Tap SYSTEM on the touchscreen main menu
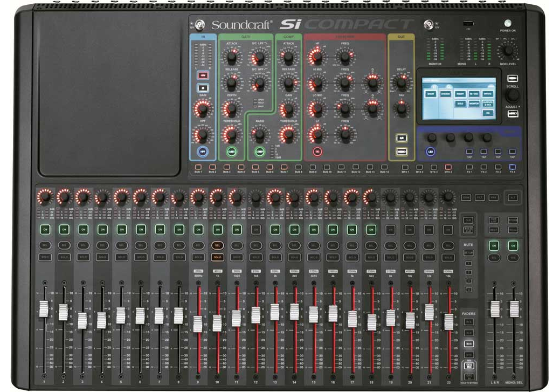560x392 pixels. (x=445, y=94)
